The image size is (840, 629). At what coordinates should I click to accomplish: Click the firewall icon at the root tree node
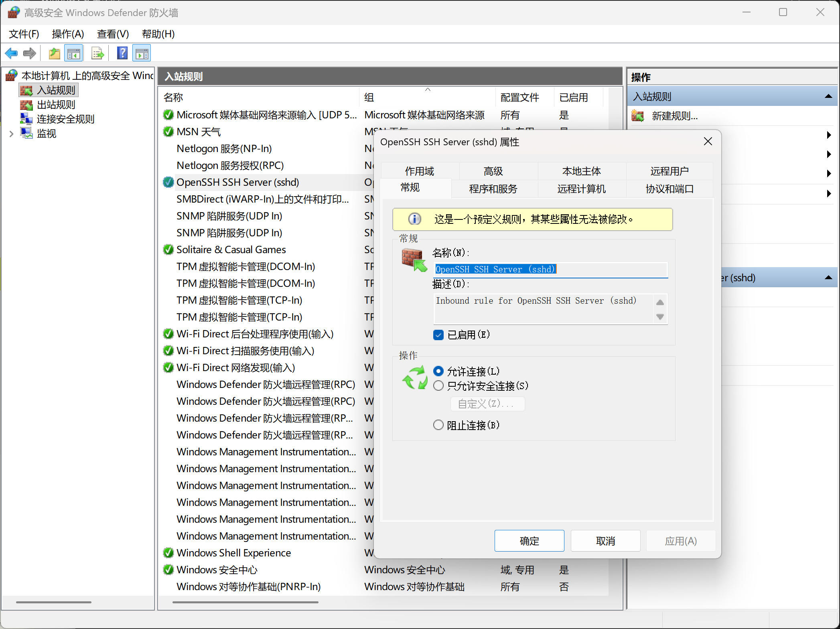pos(12,75)
